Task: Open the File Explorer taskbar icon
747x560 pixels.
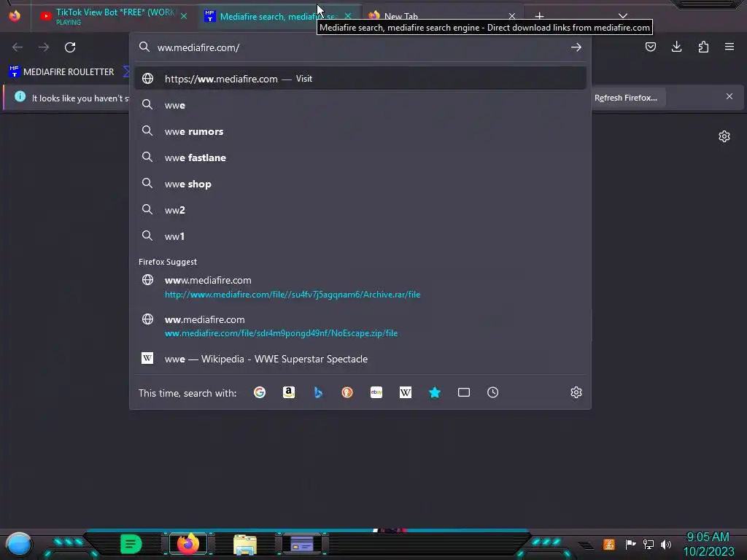Action: pyautogui.click(x=245, y=544)
